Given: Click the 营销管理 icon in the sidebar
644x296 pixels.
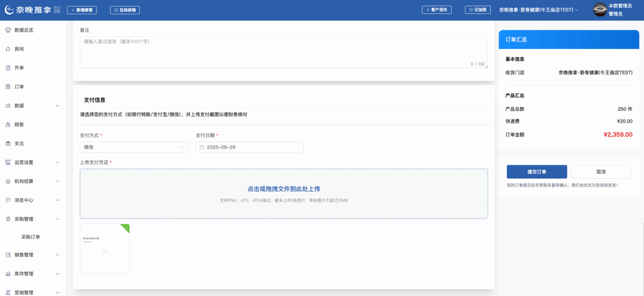Looking at the screenshot, I should (x=8, y=293).
